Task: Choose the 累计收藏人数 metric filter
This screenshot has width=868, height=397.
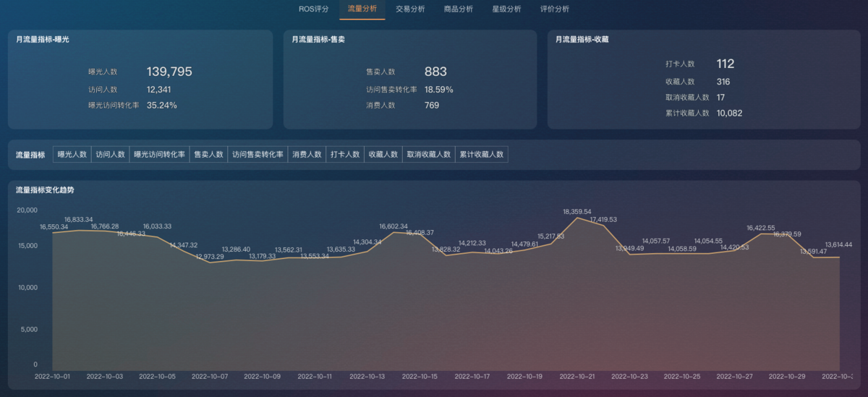Action: tap(482, 155)
